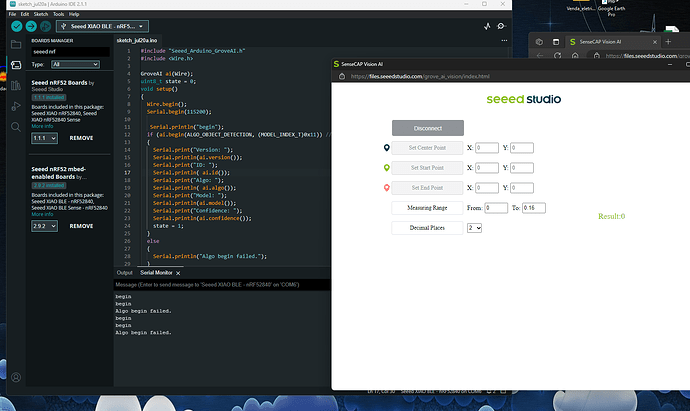
Task: Click the Verify sketch checkmark icon
Action: click(x=17, y=26)
